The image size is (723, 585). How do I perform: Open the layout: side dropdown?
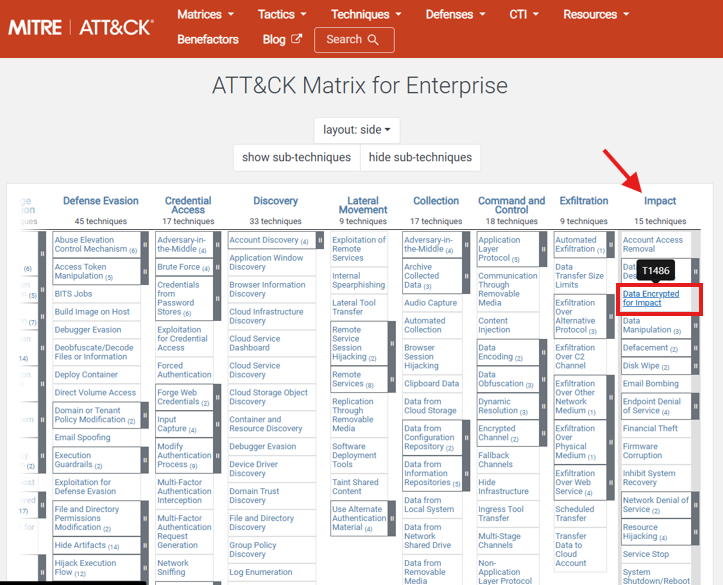(357, 130)
